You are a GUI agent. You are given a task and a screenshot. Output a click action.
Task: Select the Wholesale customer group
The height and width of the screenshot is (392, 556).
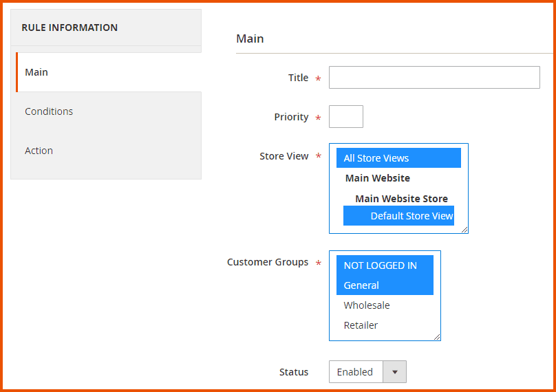point(367,305)
